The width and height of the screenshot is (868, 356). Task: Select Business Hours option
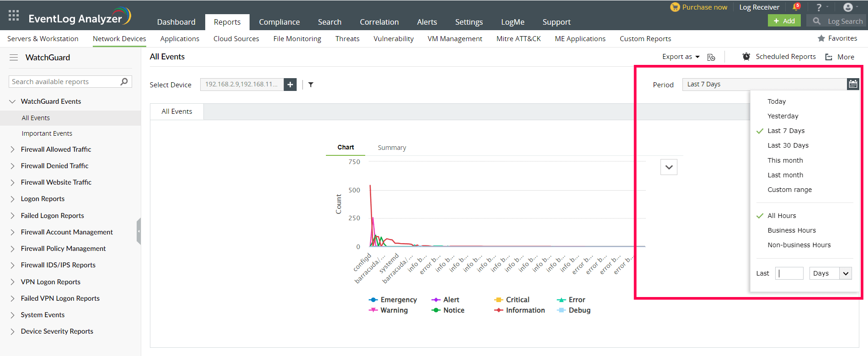792,230
